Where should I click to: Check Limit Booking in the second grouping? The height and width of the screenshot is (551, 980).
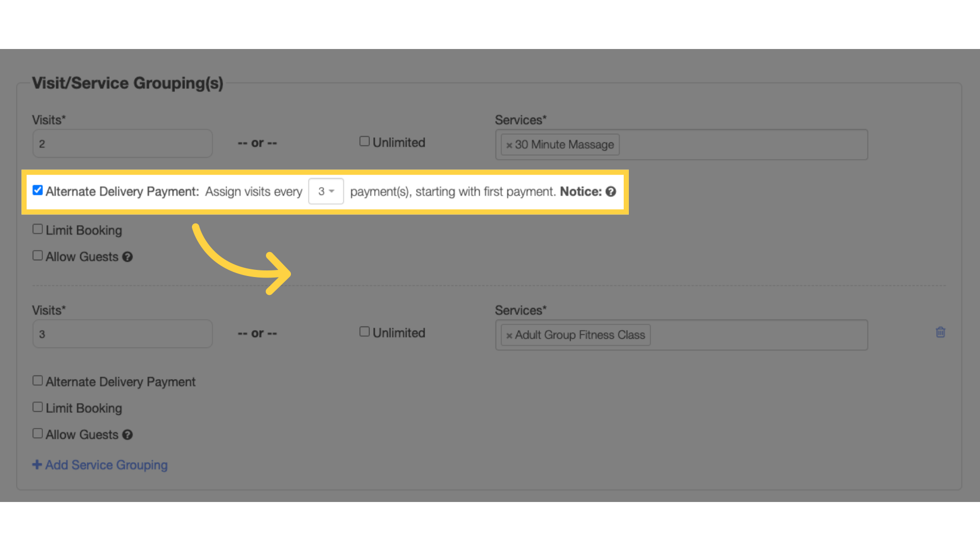pyautogui.click(x=37, y=407)
